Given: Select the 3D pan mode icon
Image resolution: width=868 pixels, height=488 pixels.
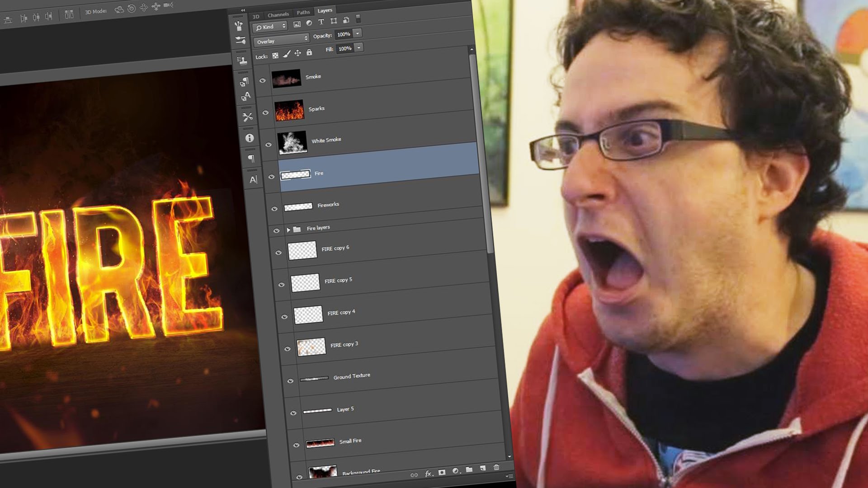Looking at the screenshot, I should [x=144, y=7].
